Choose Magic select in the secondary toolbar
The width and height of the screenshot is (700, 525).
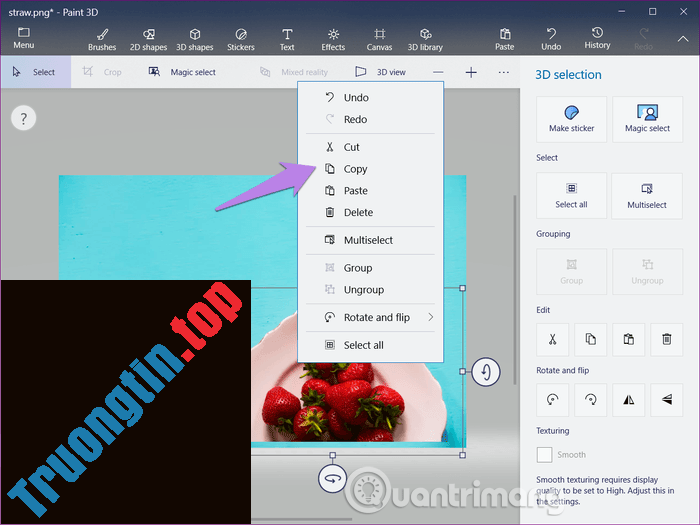tap(182, 72)
